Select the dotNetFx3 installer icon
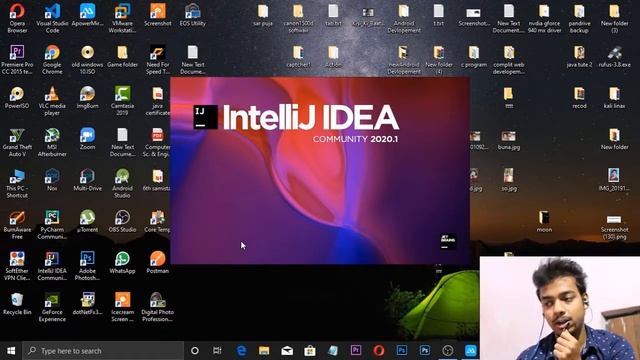640x360 pixels. pyautogui.click(x=87, y=304)
